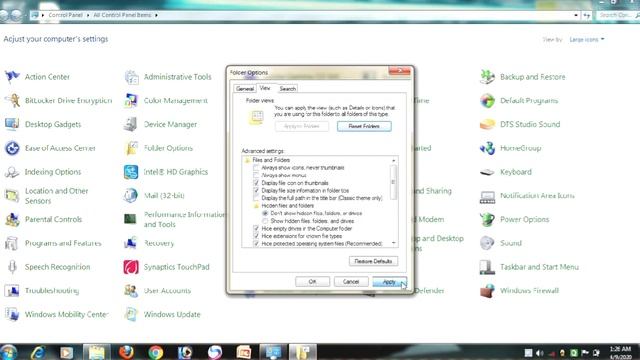Open the Action Center icon
The height and width of the screenshot is (360, 640).
(x=12, y=77)
